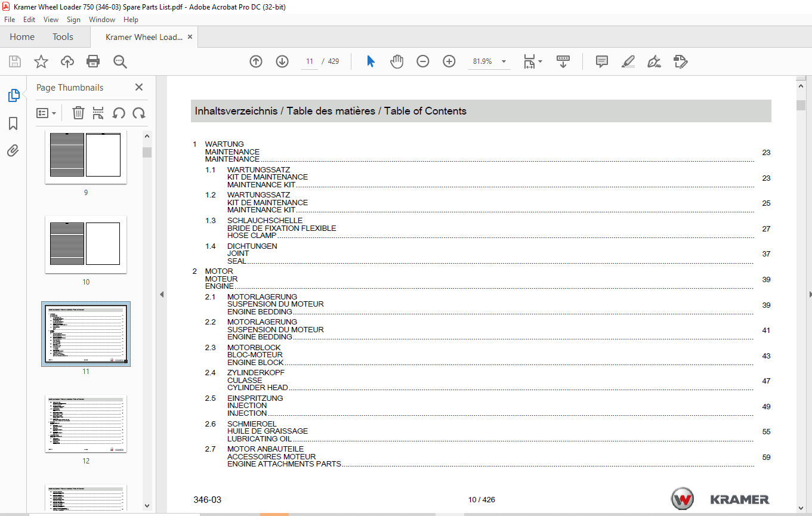The width and height of the screenshot is (812, 516).
Task: Open thumbnail options dropdown menu
Action: click(47, 113)
